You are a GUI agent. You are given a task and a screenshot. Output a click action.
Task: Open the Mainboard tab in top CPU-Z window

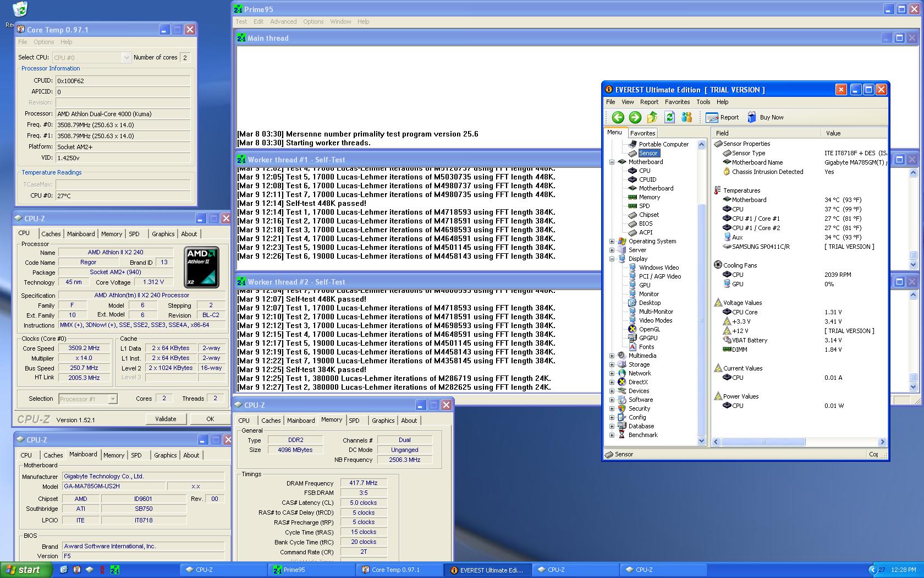coord(81,234)
